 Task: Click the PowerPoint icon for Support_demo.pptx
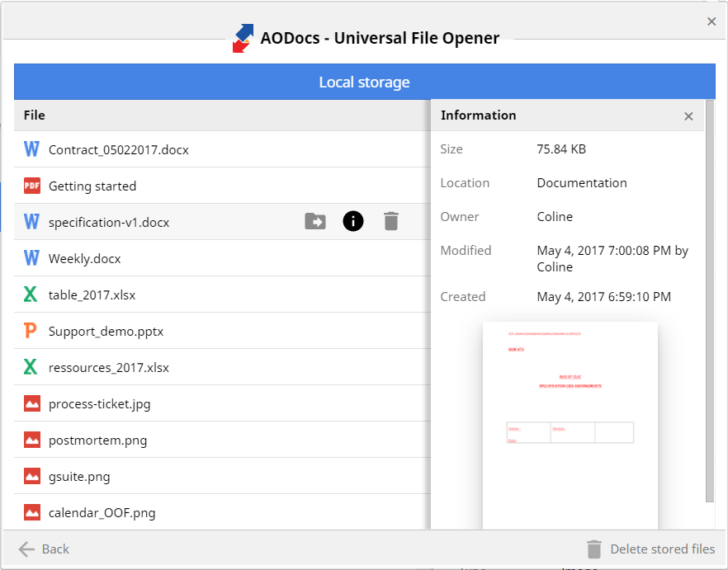click(31, 331)
